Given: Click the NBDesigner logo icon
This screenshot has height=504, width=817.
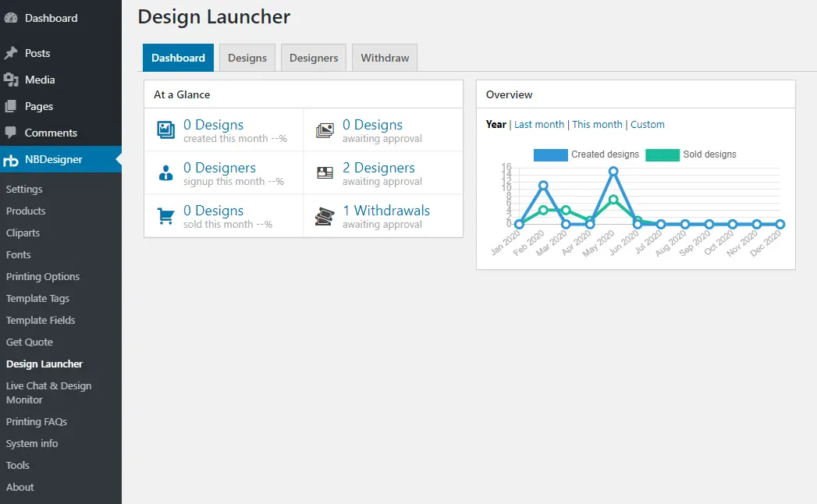Looking at the screenshot, I should (x=11, y=160).
